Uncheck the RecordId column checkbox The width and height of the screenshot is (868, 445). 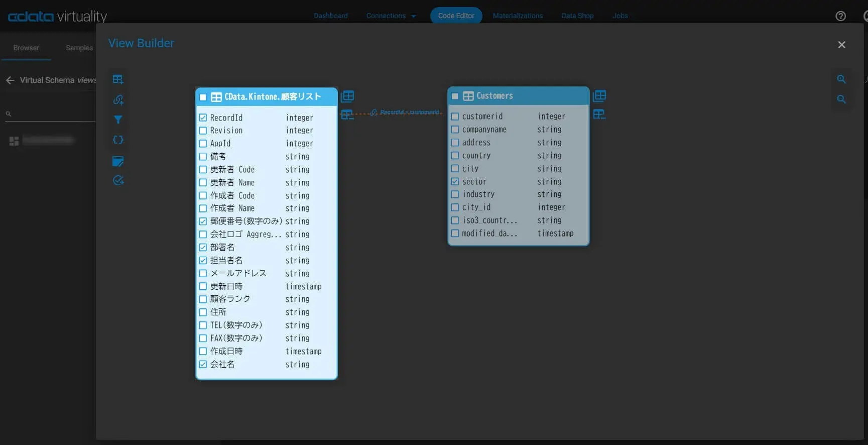[x=203, y=118]
